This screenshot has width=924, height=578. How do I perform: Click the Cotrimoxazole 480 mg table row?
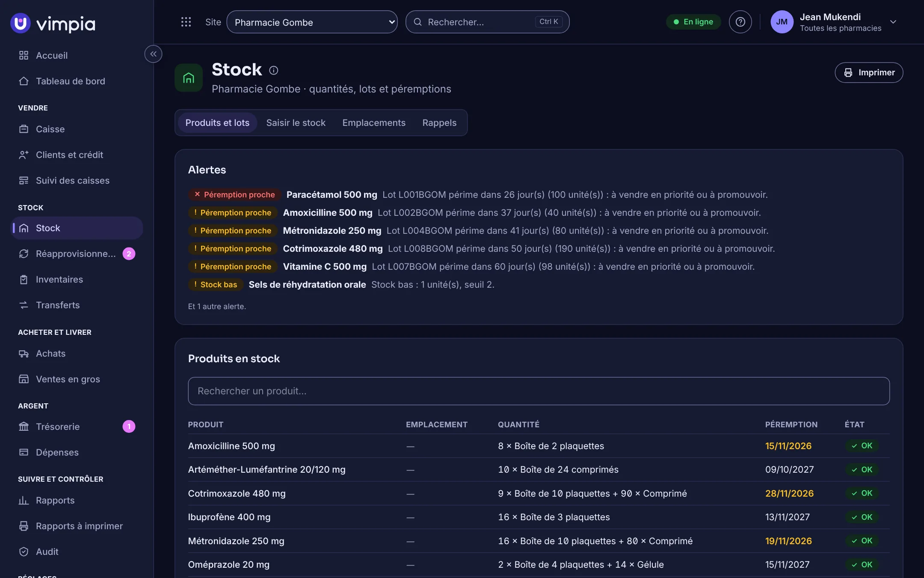point(539,493)
